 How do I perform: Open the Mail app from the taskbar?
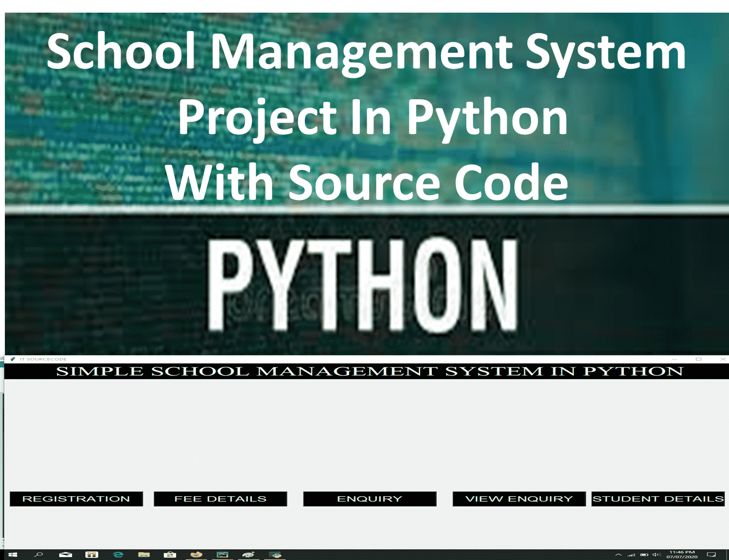65,554
